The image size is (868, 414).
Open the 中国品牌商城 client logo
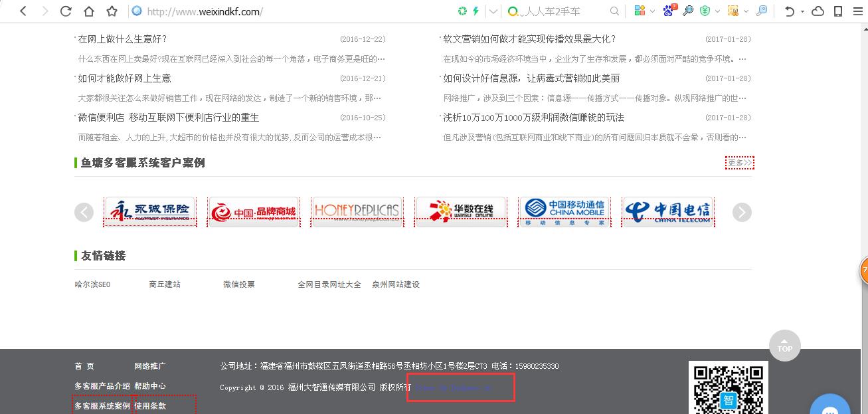click(254, 212)
